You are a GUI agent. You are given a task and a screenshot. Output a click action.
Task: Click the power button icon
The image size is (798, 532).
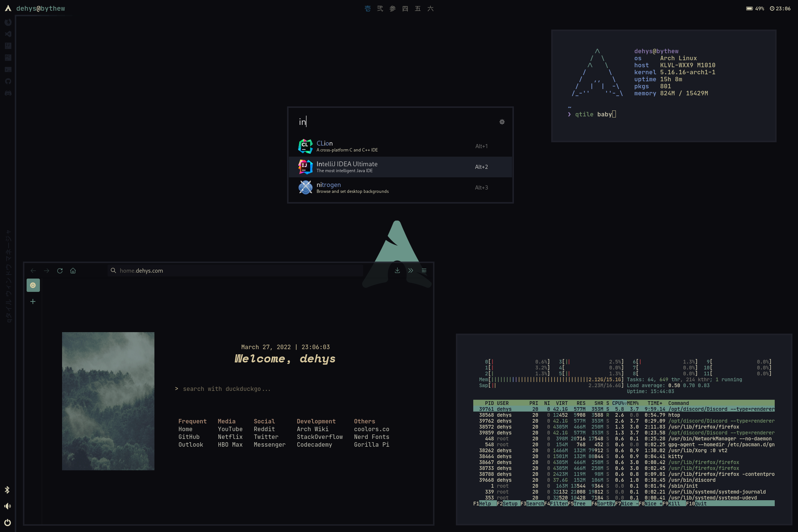point(7,522)
